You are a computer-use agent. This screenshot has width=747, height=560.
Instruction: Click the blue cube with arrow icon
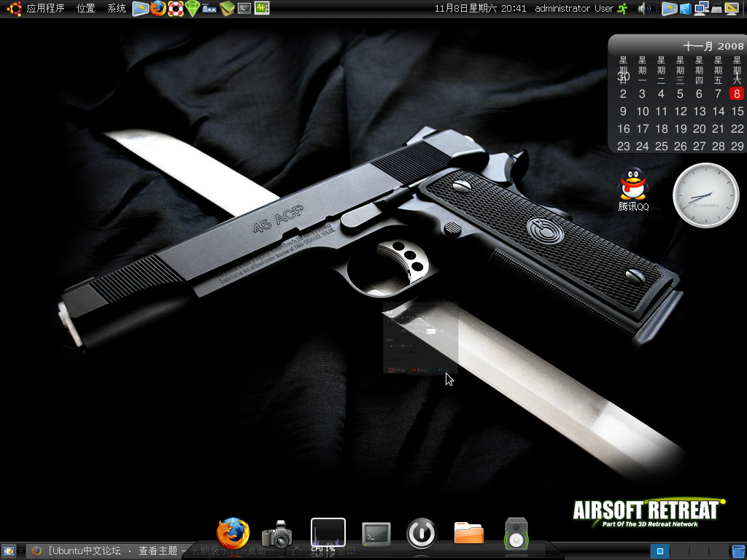click(686, 9)
